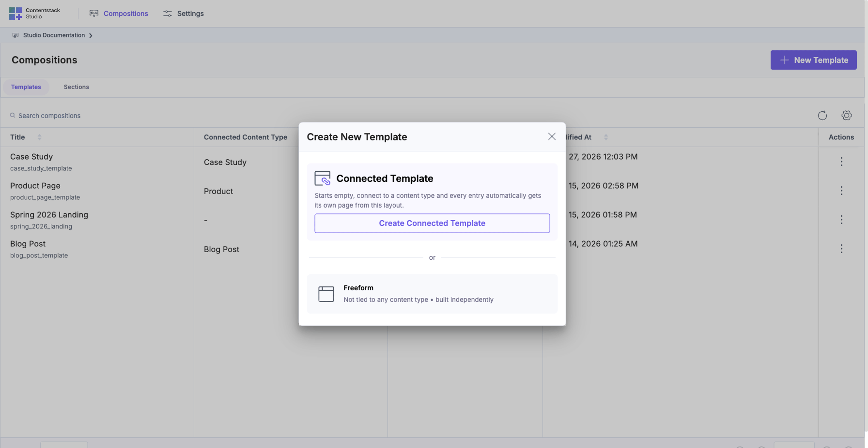
Task: Sort by Title column arrows
Action: [x=39, y=137]
